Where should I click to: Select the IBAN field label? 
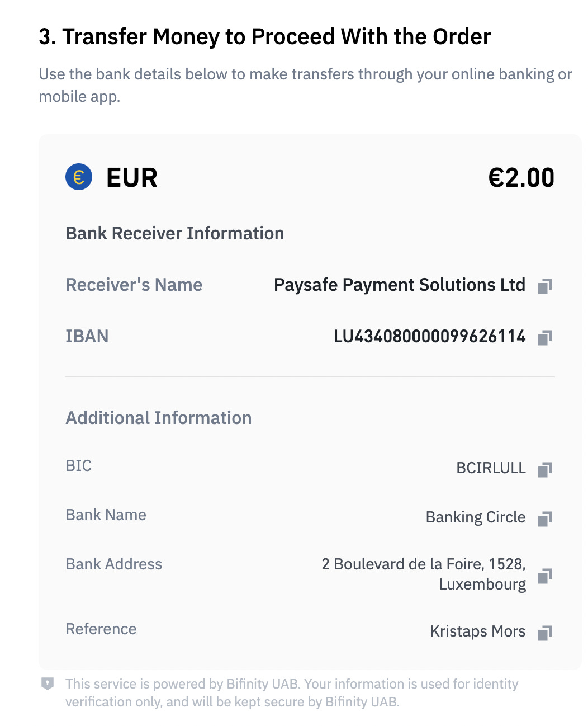tap(87, 337)
